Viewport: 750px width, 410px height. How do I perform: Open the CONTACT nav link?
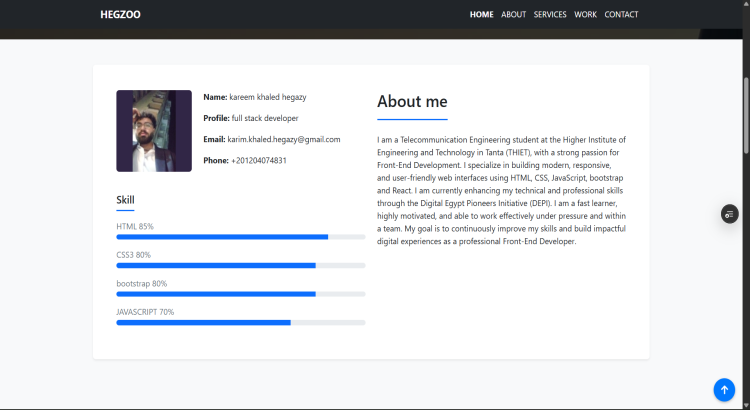click(x=621, y=14)
